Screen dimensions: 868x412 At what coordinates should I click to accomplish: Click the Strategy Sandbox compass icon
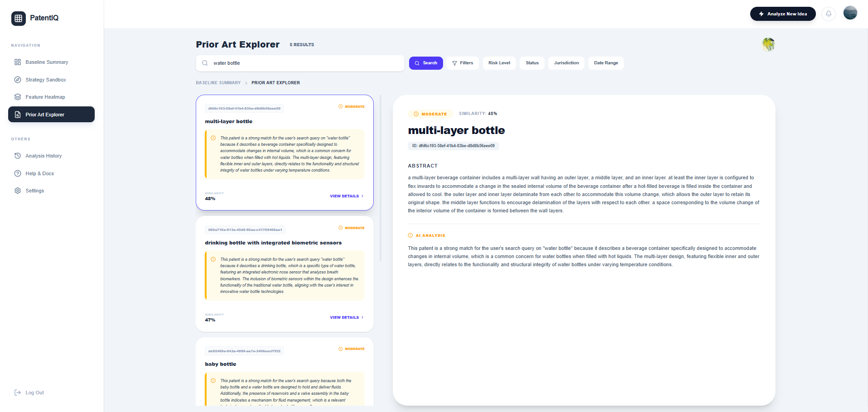[x=18, y=80]
